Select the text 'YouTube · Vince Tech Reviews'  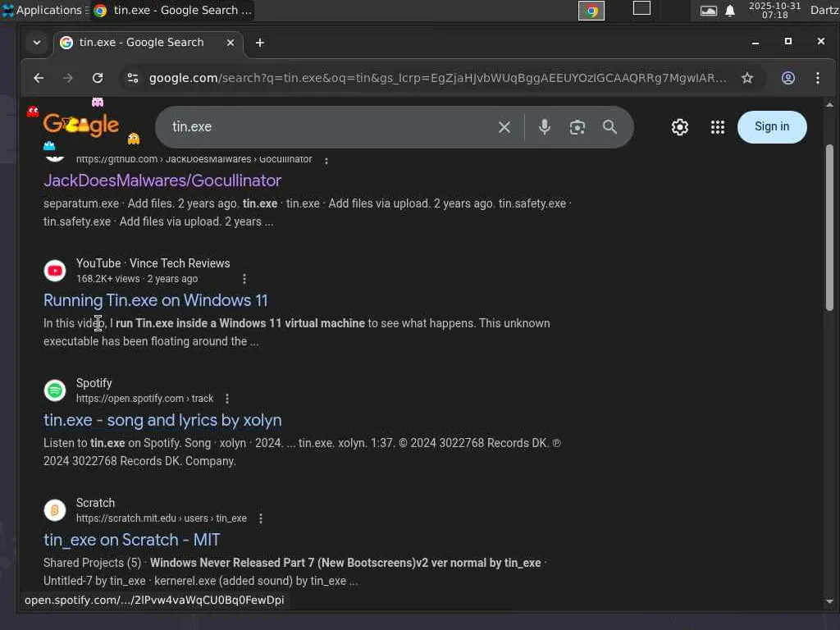[x=153, y=263]
